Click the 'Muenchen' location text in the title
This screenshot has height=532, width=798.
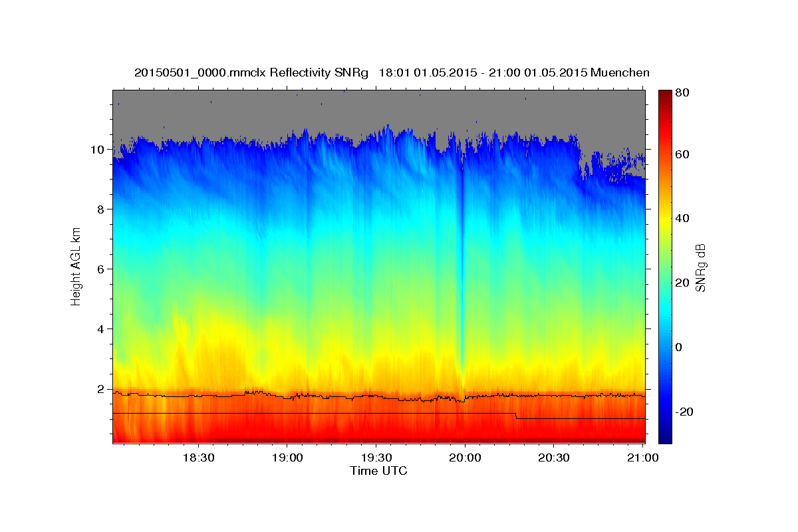coord(621,72)
